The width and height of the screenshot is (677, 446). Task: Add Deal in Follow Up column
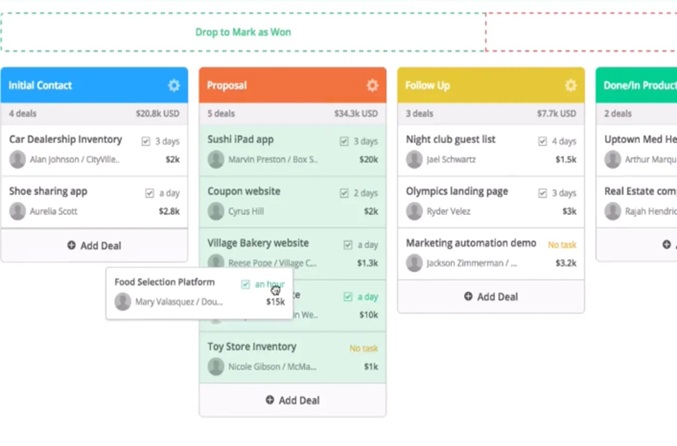click(x=491, y=297)
